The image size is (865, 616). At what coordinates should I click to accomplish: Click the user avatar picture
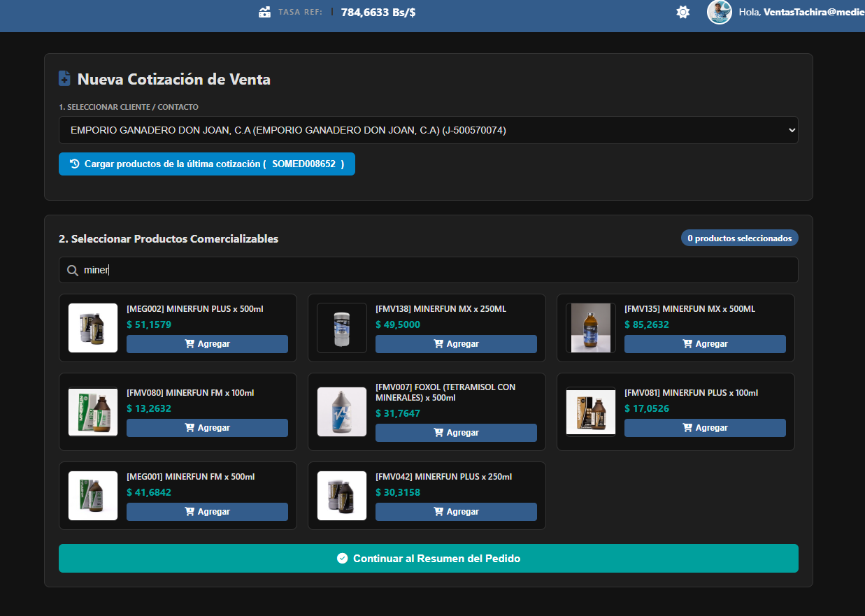coord(720,12)
